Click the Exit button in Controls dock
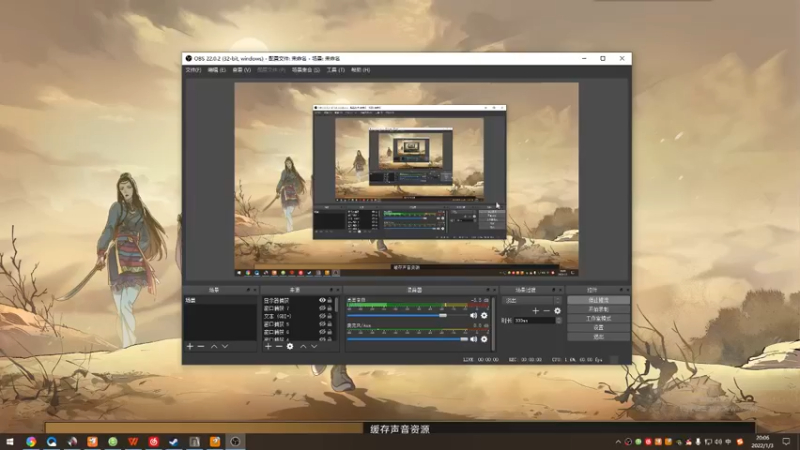The image size is (800, 450). click(598, 337)
